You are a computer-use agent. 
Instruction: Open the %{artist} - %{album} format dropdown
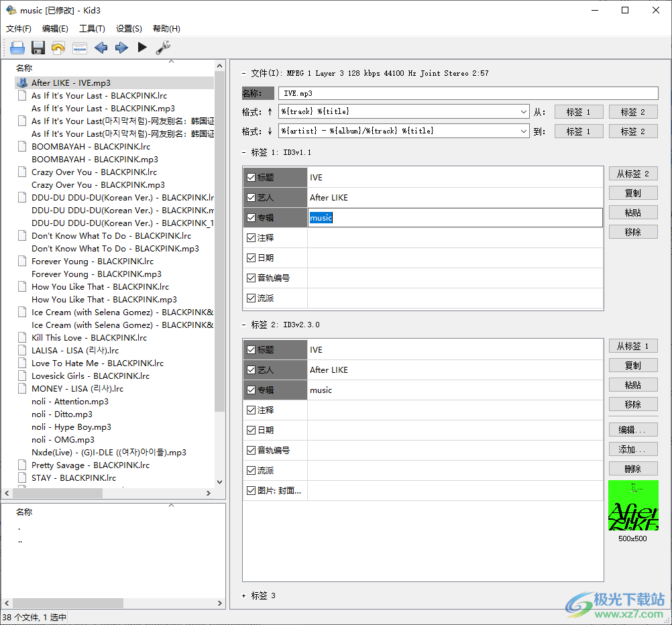pos(524,131)
